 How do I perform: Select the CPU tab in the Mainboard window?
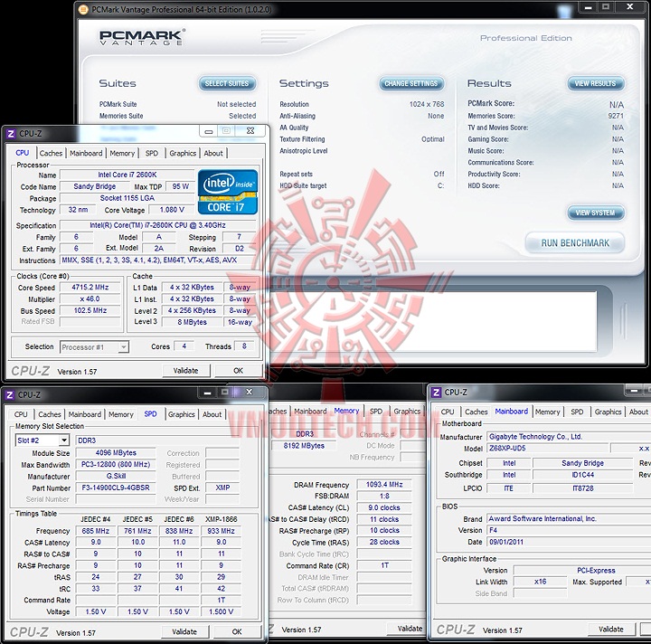(x=448, y=412)
